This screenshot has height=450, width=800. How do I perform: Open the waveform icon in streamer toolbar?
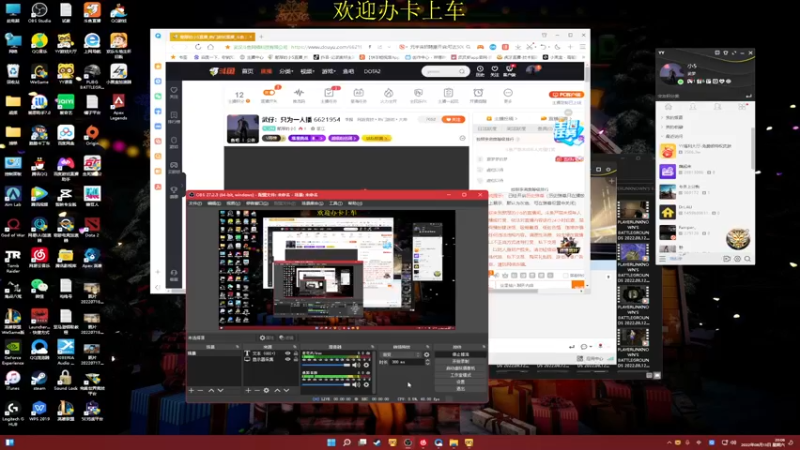click(299, 95)
